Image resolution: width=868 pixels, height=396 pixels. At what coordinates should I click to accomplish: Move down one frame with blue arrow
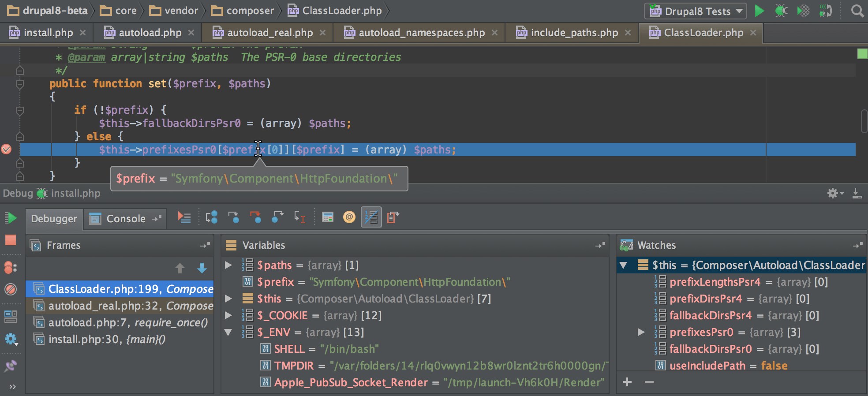tap(202, 268)
